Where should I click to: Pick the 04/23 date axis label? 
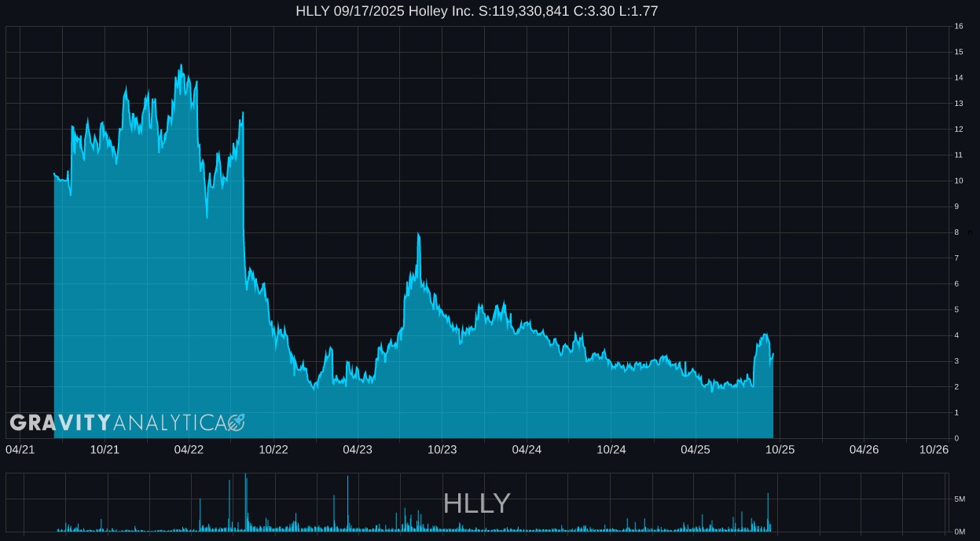pos(358,449)
